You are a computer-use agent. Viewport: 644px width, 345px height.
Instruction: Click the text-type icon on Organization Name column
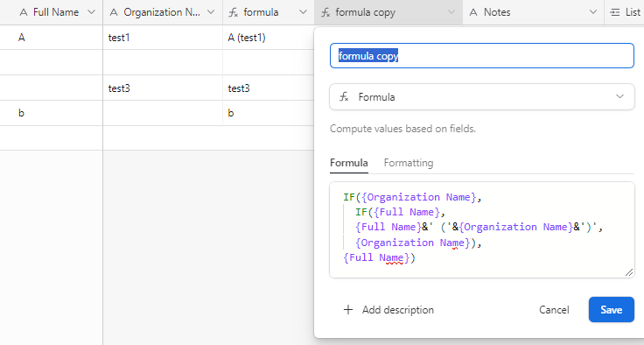[x=114, y=12]
